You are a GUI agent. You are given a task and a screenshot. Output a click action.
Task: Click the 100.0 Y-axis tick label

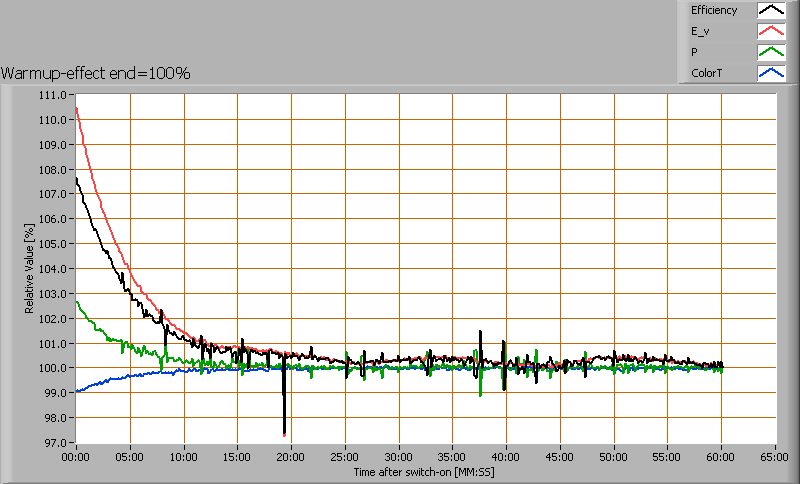(x=54, y=368)
